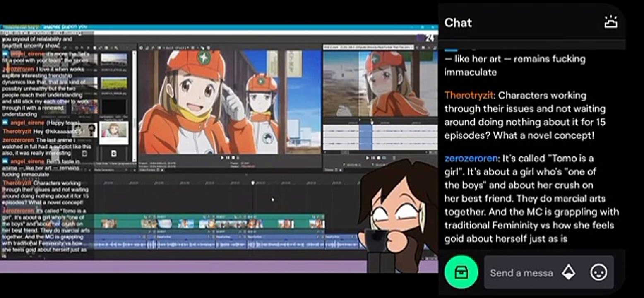Click the blue selected region in trimmer waveform
Viewport: 644px width, 298px height.
[x=366, y=137]
